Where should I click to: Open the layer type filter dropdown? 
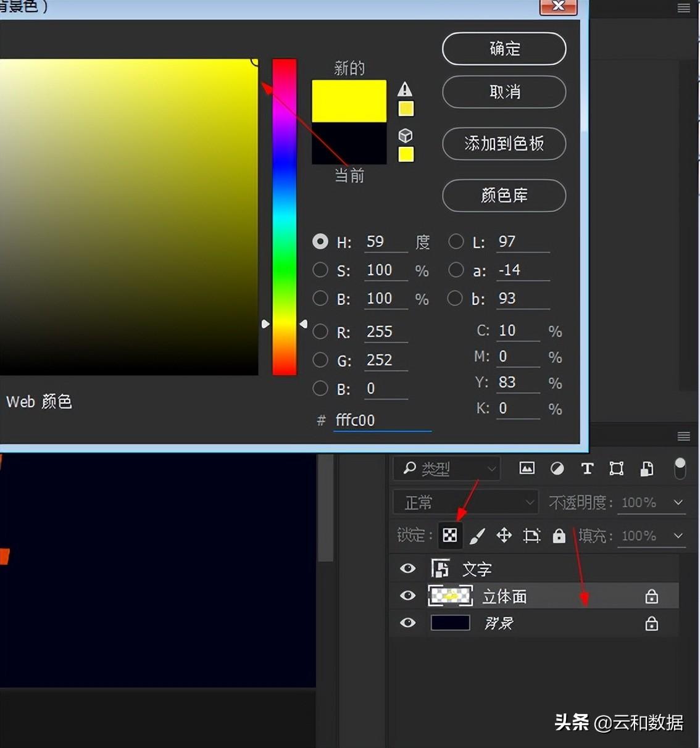446,468
